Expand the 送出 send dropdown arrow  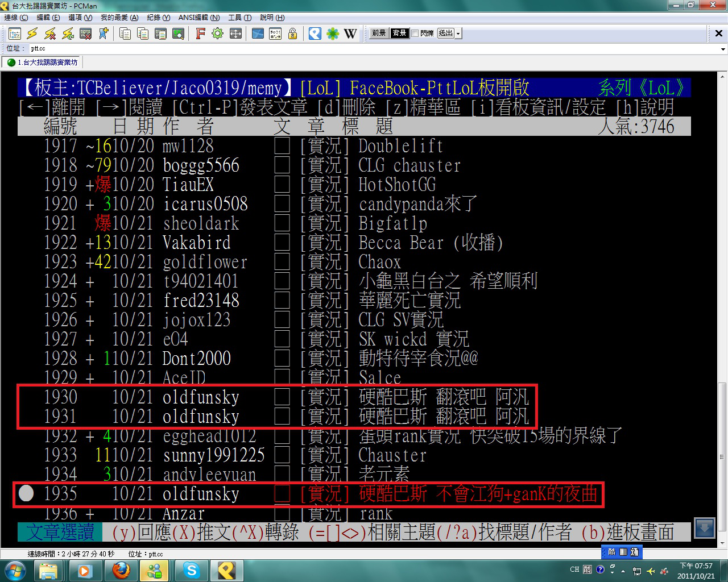(x=458, y=34)
